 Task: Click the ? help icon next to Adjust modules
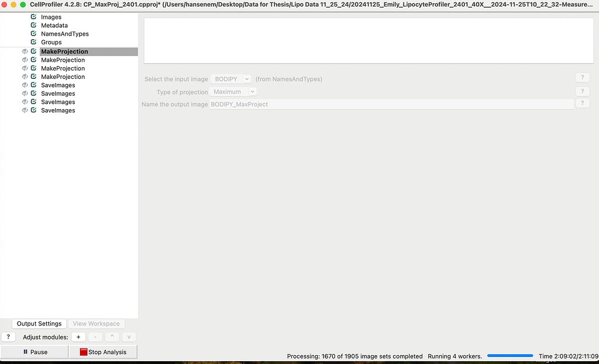coord(8,337)
